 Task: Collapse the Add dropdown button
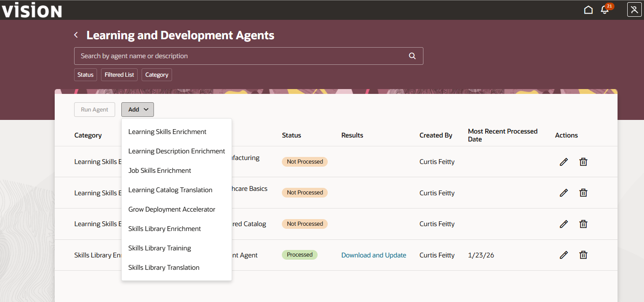[138, 110]
